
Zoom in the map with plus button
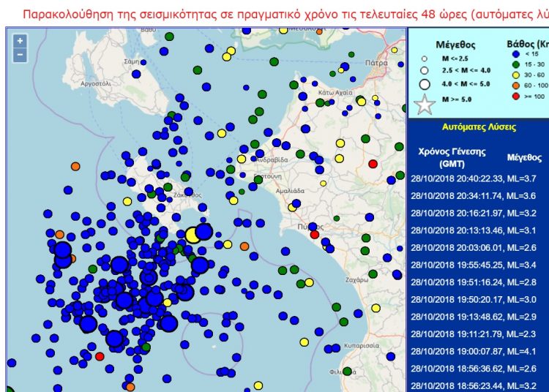point(20,41)
